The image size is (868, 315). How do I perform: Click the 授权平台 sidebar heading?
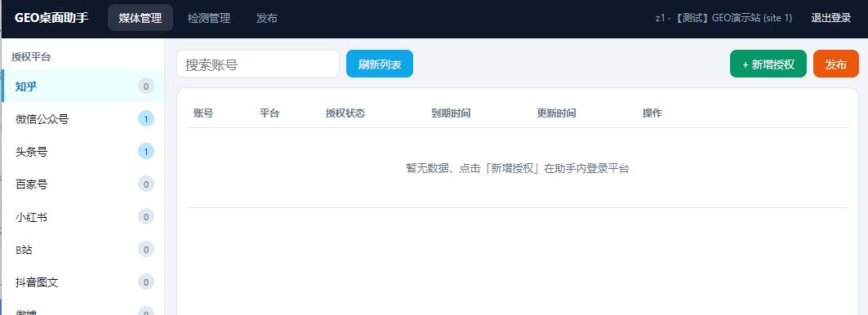click(x=31, y=56)
